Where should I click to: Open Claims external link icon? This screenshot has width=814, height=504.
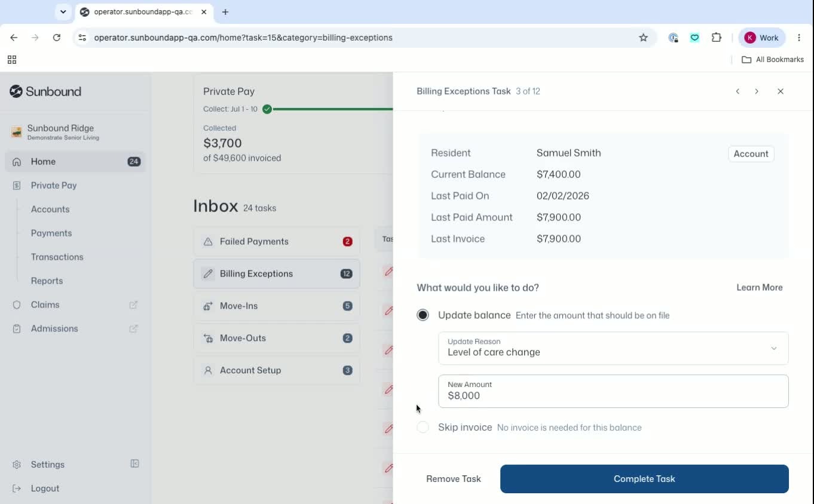pos(133,305)
